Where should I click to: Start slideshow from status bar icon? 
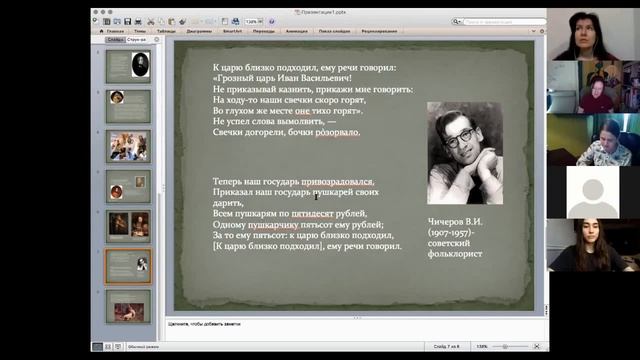118,347
